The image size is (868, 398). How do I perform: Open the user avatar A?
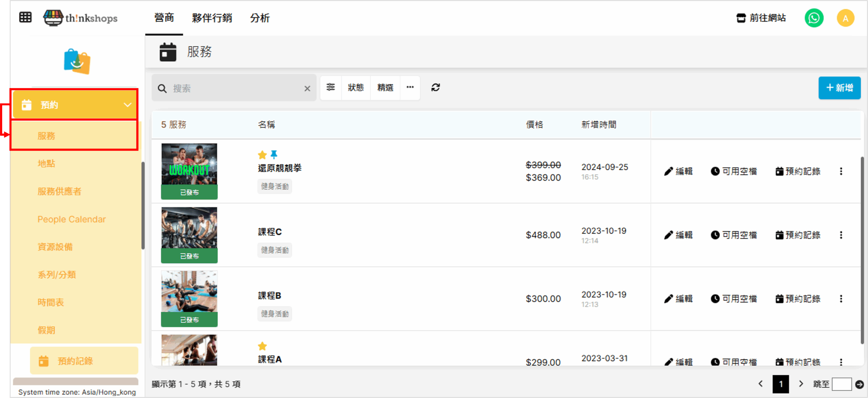pyautogui.click(x=845, y=18)
